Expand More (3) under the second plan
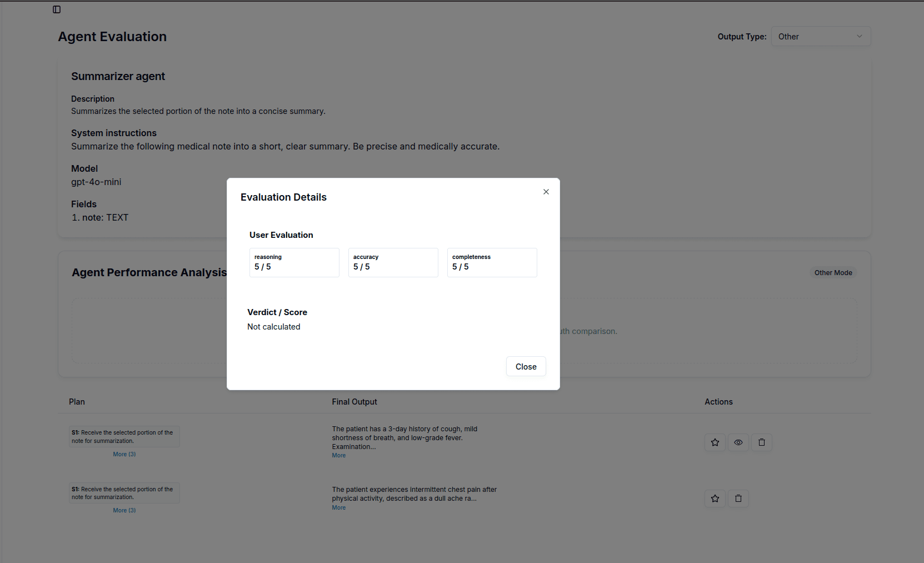Screen dimensions: 924x563 [124, 510]
